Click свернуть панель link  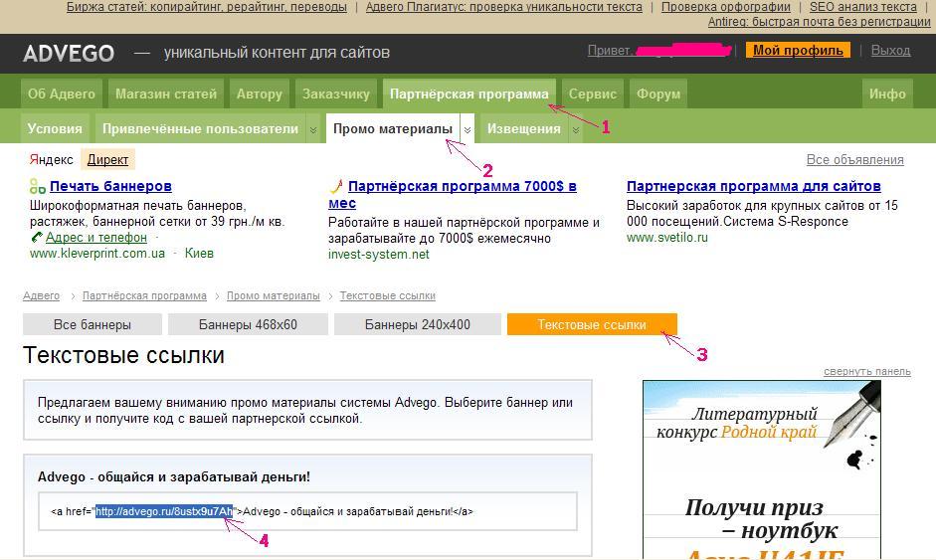[867, 371]
